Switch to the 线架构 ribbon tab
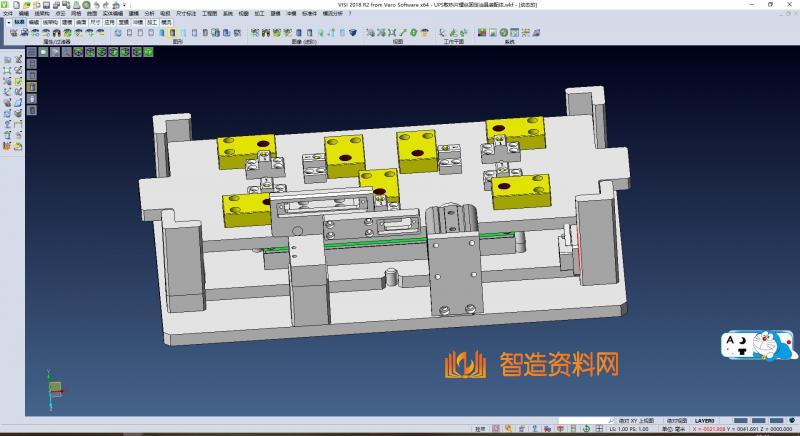The image size is (800, 436). coord(49,22)
